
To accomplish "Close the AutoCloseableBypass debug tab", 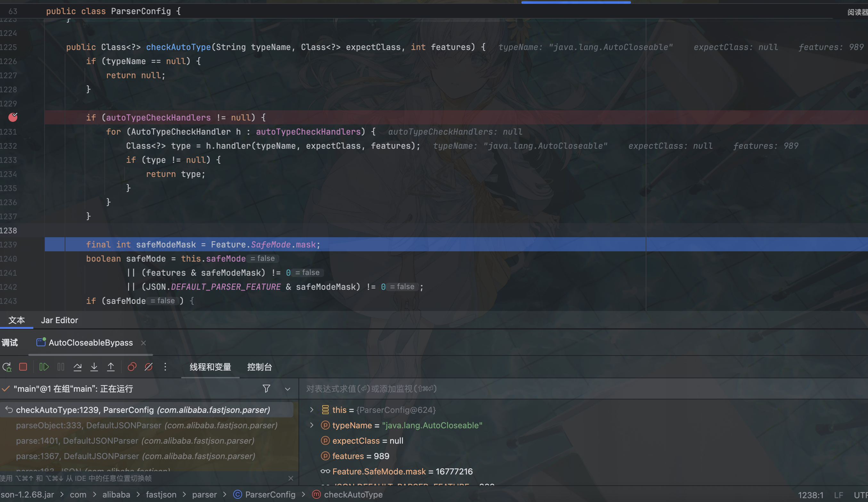I will click(x=143, y=343).
